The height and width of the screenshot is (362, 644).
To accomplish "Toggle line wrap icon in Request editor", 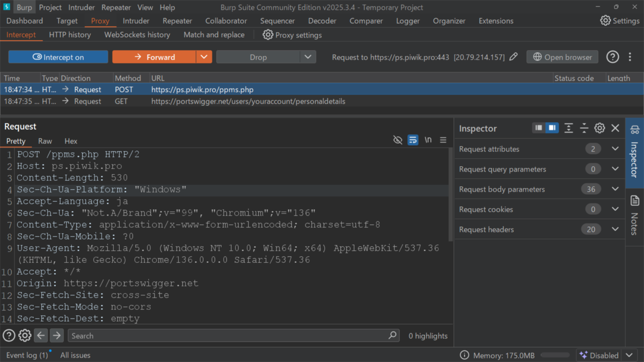I will 413,140.
